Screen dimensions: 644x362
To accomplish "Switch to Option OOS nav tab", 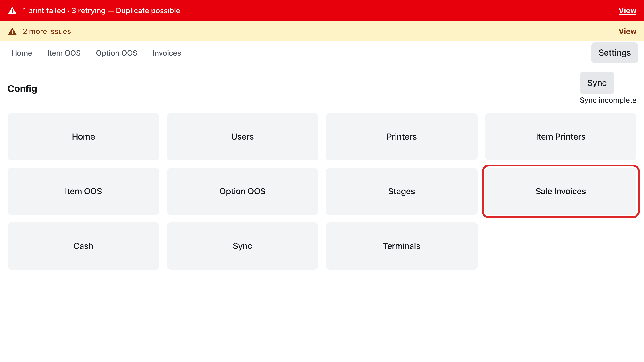I will pyautogui.click(x=116, y=53).
